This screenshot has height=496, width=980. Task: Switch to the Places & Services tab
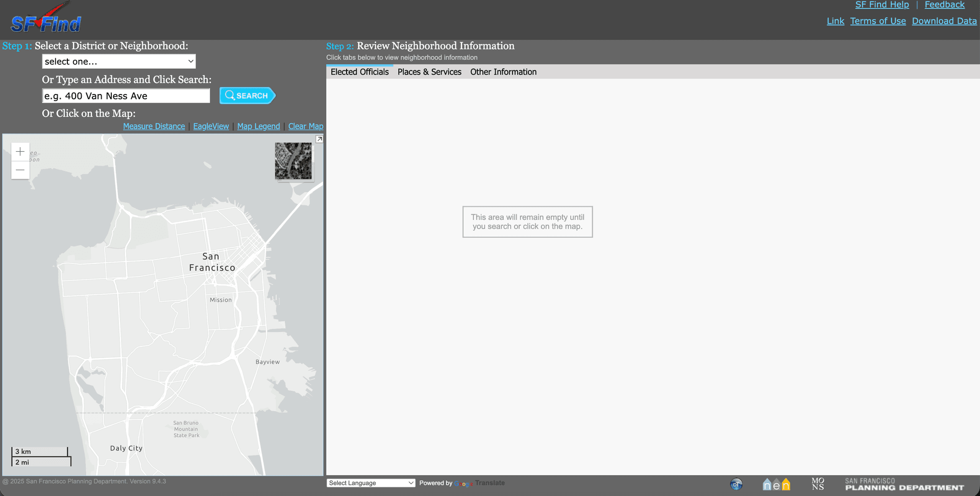[429, 72]
